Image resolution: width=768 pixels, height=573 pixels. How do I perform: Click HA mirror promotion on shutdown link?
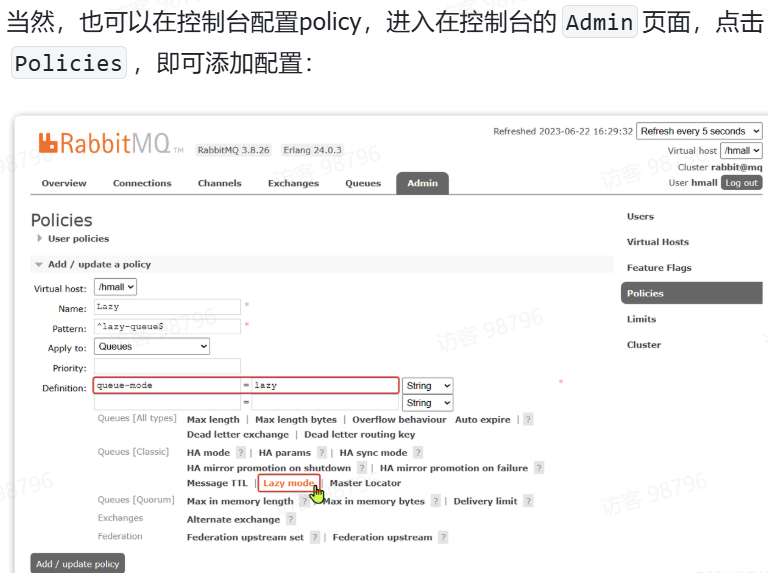tap(269, 468)
